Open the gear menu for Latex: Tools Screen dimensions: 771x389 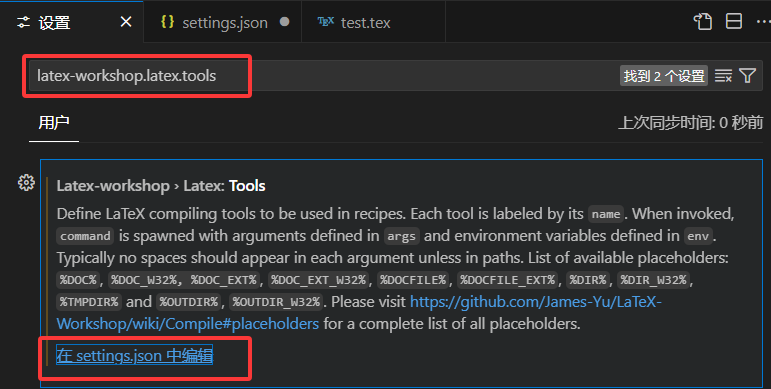[26, 182]
